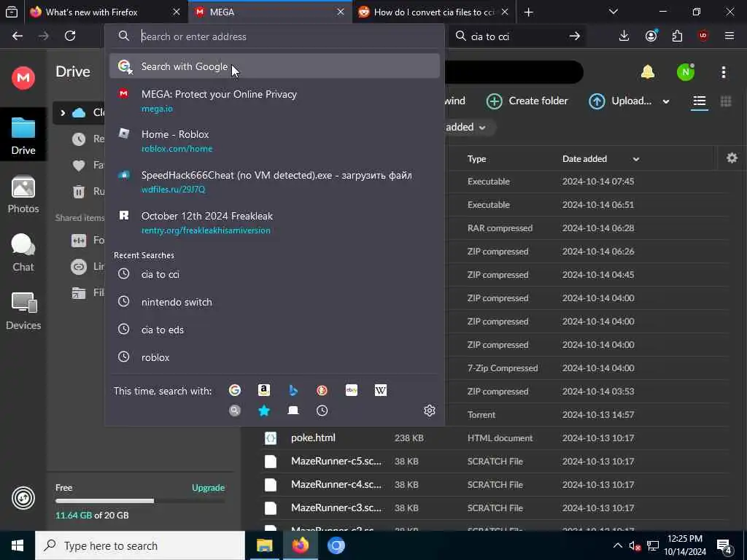Image resolution: width=747 pixels, height=560 pixels.
Task: Open Firefox account icon
Action: (651, 36)
